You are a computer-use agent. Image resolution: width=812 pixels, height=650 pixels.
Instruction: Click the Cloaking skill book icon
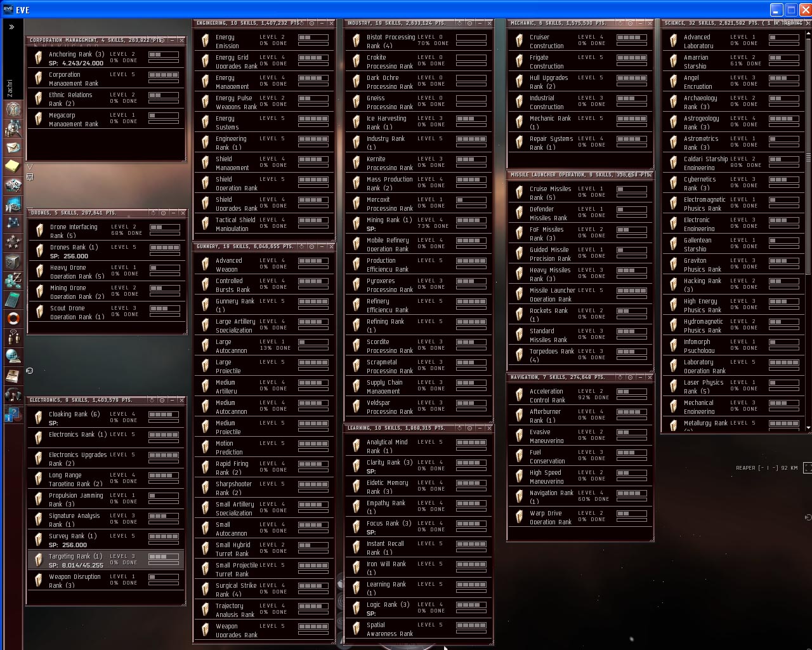[x=39, y=418]
